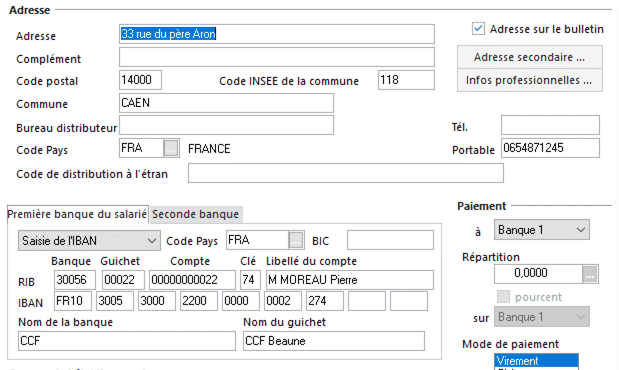Click the Code INSEE de la commune field
This screenshot has height=370, width=619.
click(406, 80)
